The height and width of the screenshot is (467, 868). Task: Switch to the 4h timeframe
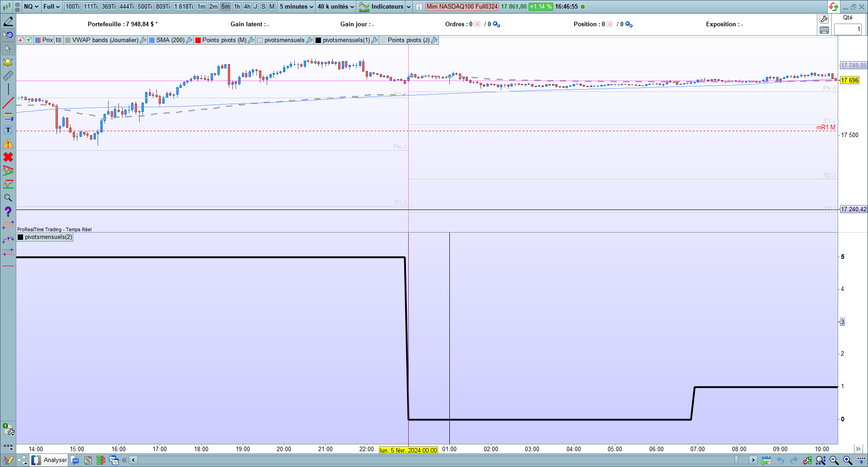tap(247, 7)
